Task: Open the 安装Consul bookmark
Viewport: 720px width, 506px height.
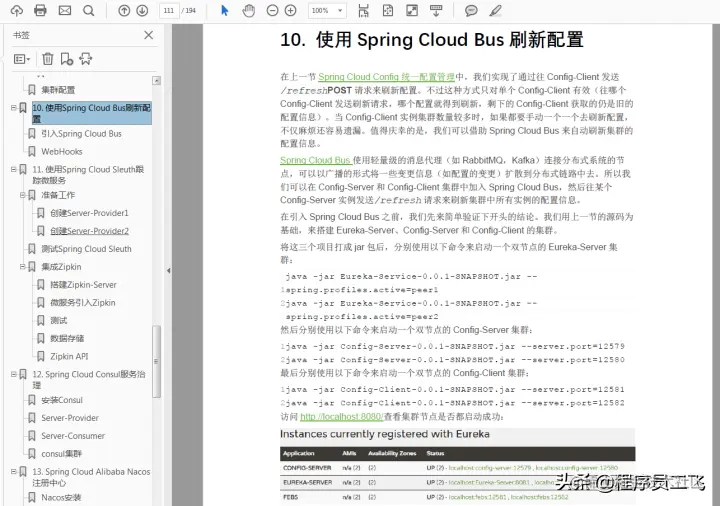Action: pos(62,400)
